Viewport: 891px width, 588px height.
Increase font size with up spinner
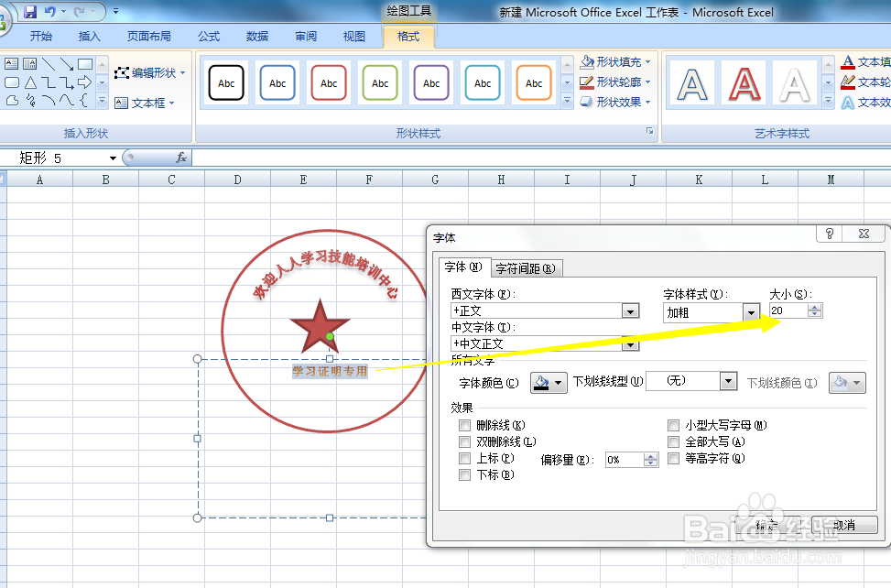coord(815,308)
